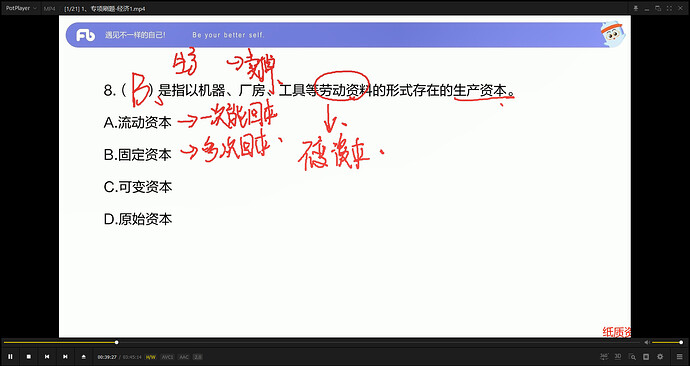Open the playlist hamburger menu
Screen dimensions: 690x366
click(x=679, y=357)
